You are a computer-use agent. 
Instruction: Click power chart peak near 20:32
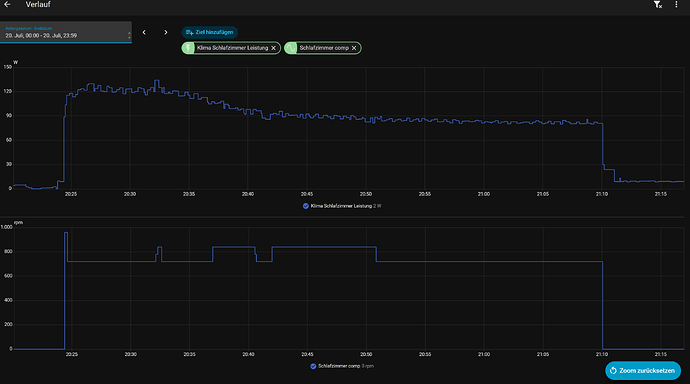(157, 82)
